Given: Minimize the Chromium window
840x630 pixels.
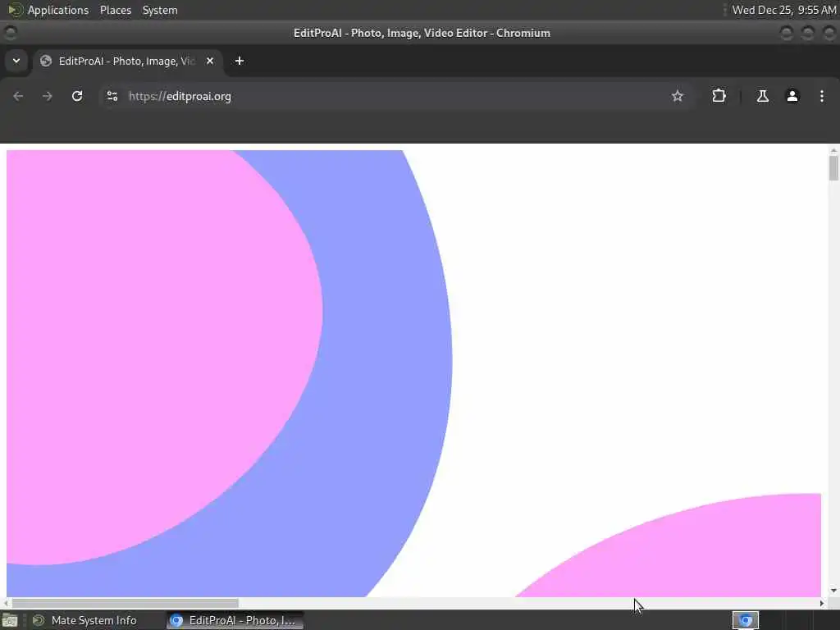Looking at the screenshot, I should point(787,33).
